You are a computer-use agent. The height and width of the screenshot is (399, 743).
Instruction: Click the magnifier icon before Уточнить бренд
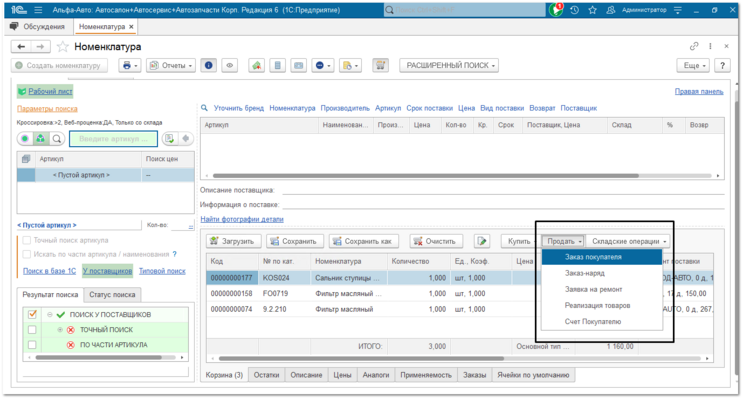click(204, 108)
